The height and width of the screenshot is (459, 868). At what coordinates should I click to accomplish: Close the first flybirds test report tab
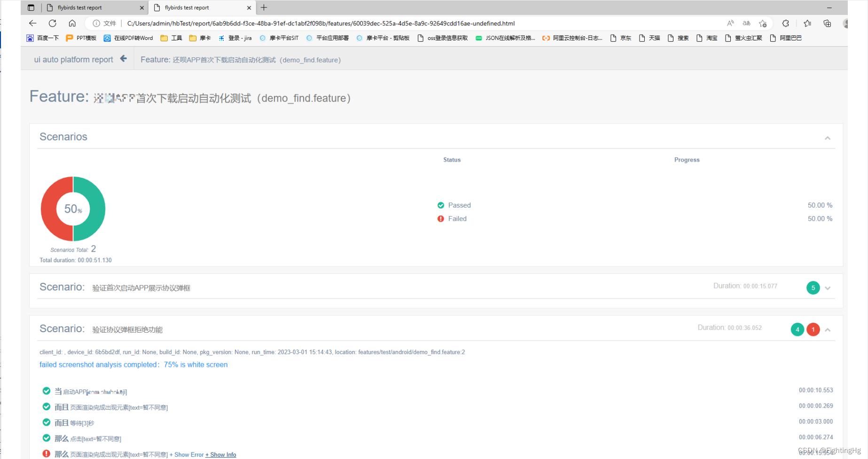pyautogui.click(x=142, y=8)
